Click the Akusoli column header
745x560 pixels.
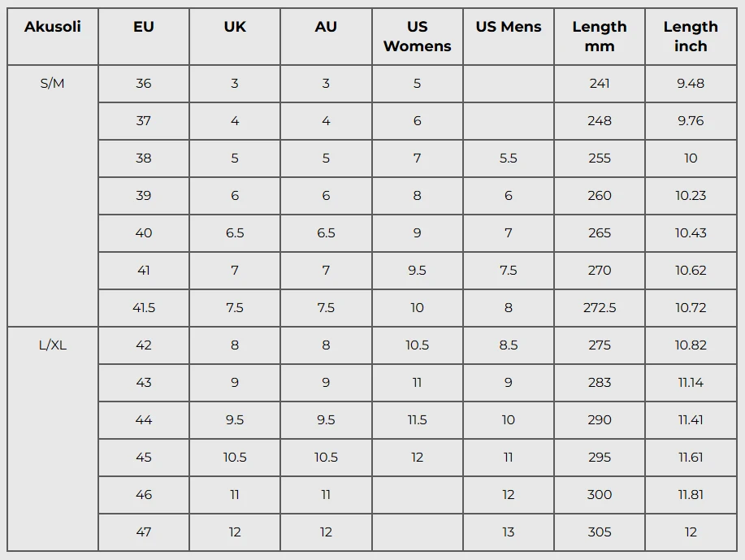53,27
